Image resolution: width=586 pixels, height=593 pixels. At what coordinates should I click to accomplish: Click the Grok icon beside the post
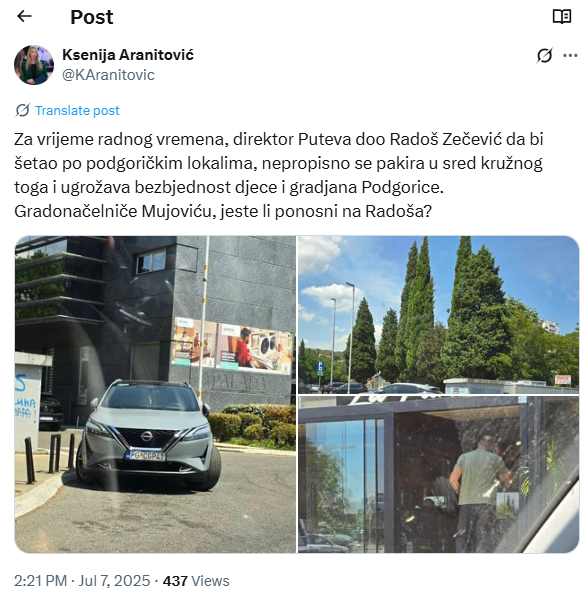(544, 55)
